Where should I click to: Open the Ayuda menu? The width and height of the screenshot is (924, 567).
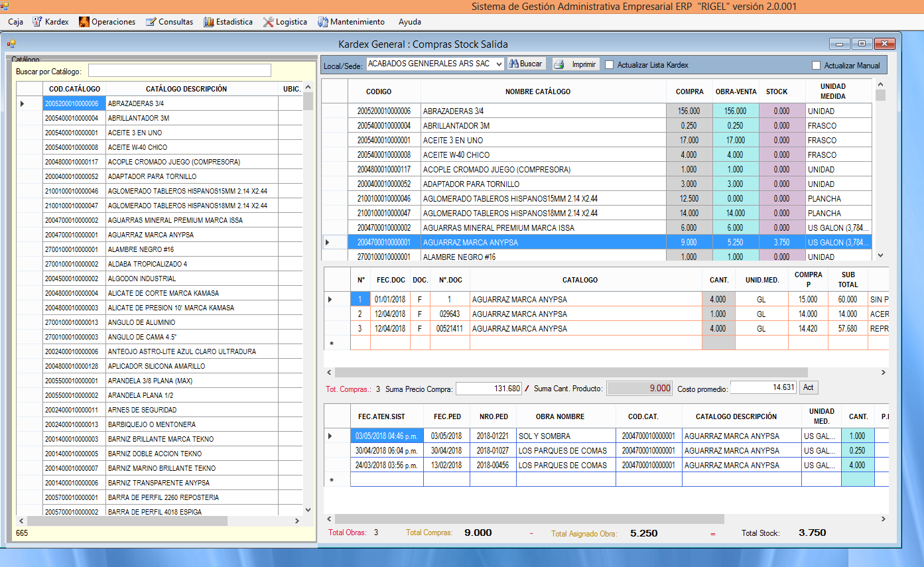pos(409,22)
